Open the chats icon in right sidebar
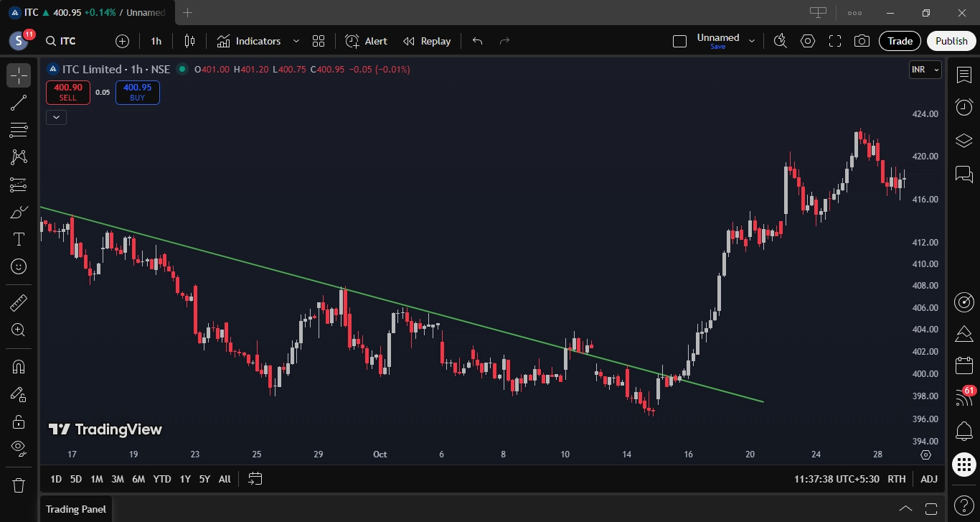980x522 pixels. (964, 173)
